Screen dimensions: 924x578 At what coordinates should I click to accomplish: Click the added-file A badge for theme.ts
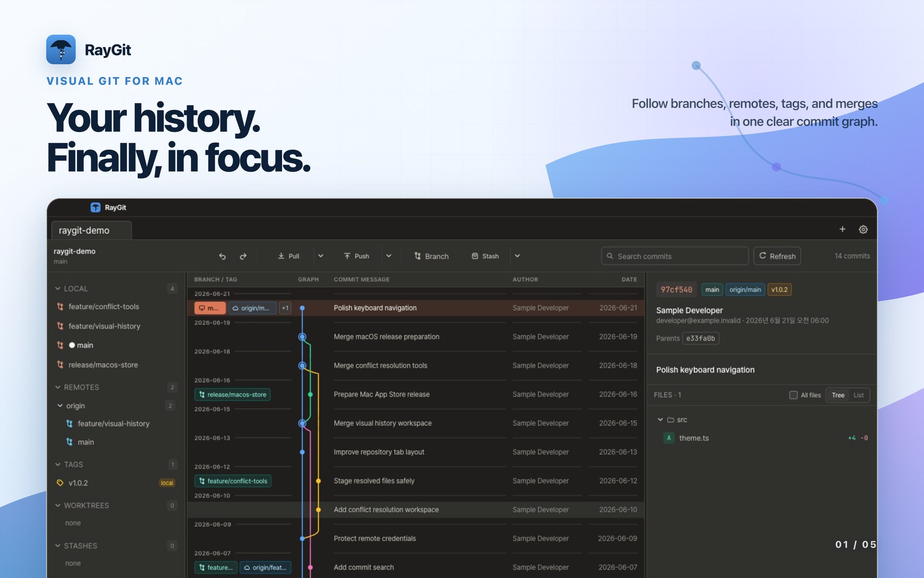click(668, 438)
